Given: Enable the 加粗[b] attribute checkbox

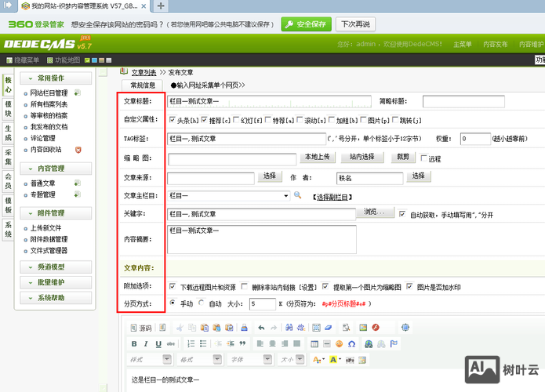Looking at the screenshot, I should (332, 120).
